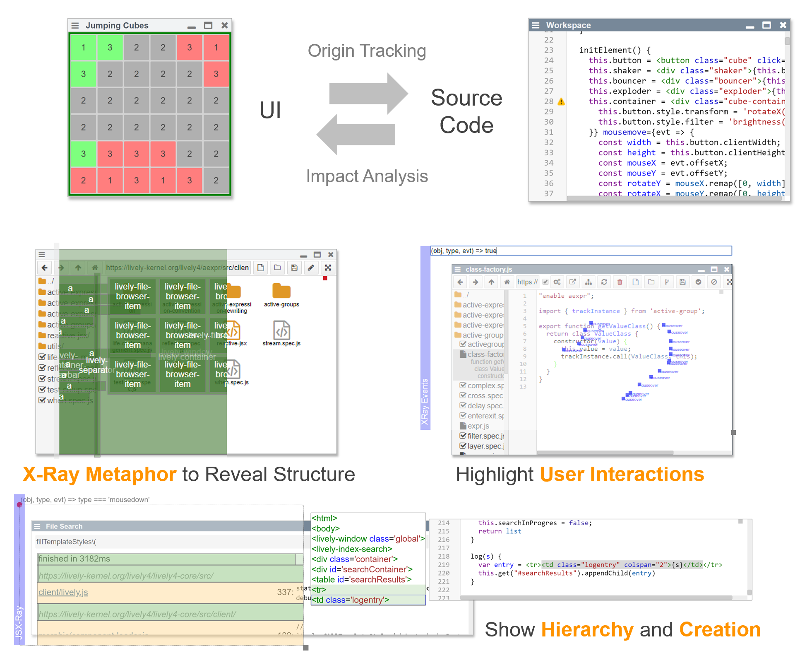The width and height of the screenshot is (812, 658).
Task: Click the trash delete icon in class-factory toolbar
Action: (620, 282)
